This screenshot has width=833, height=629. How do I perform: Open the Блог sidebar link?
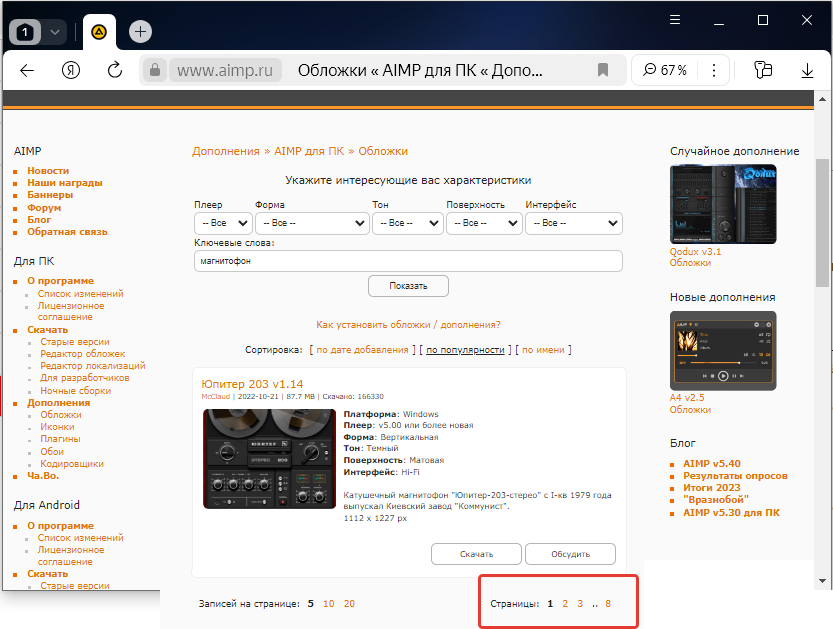point(39,219)
